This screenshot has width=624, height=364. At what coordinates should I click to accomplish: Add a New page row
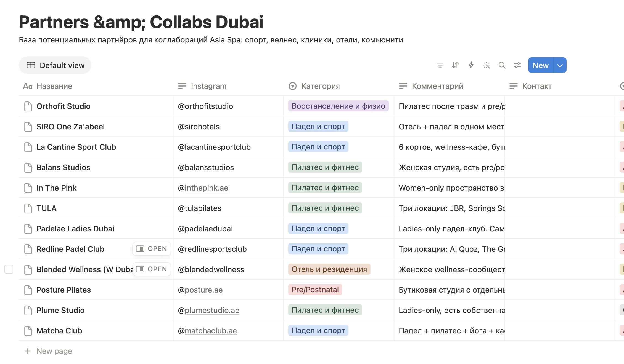coord(54,351)
